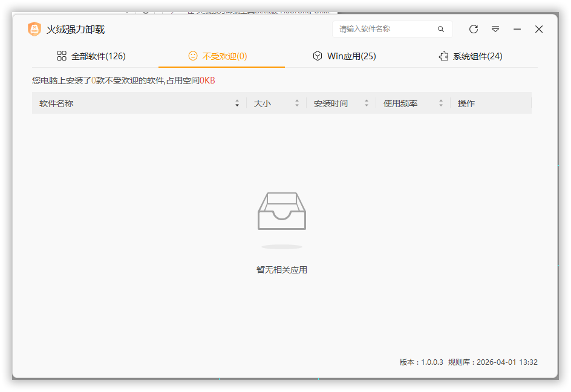The height and width of the screenshot is (392, 571).
Task: Click the magnifier search icon
Action: coord(441,29)
